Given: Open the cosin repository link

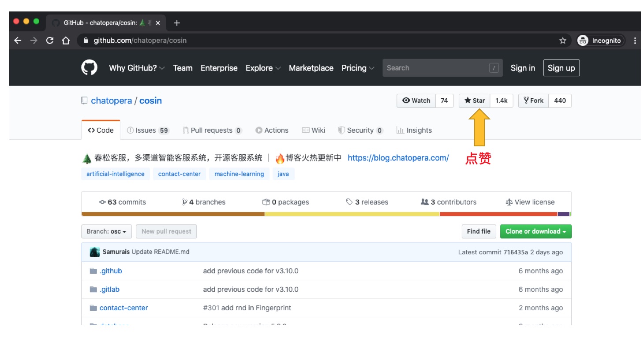Looking at the screenshot, I should (x=150, y=100).
